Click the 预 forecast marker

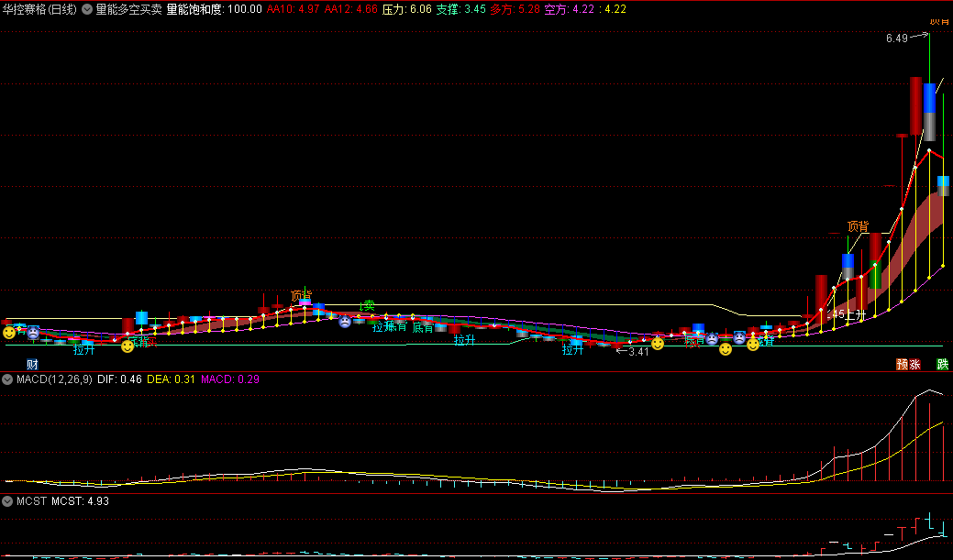(903, 365)
